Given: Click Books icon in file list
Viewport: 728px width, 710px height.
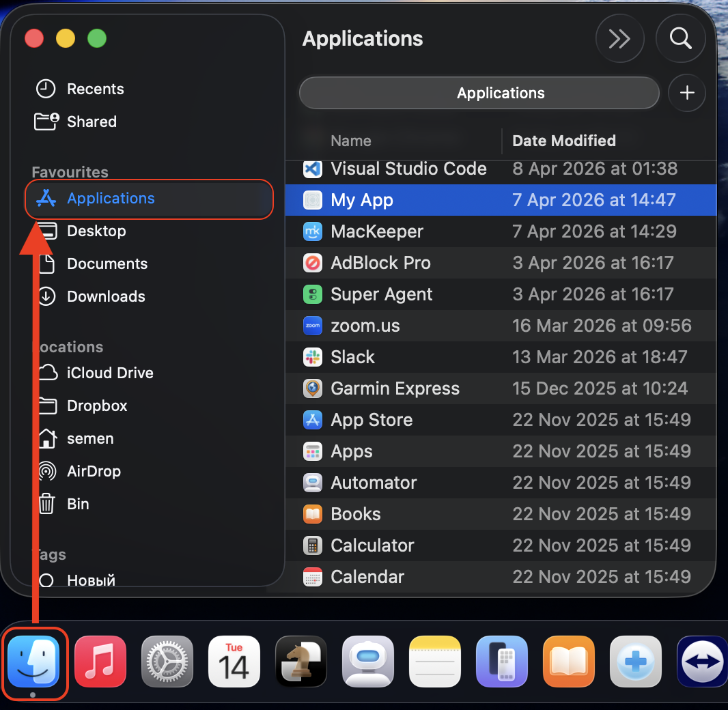Looking at the screenshot, I should pyautogui.click(x=313, y=514).
